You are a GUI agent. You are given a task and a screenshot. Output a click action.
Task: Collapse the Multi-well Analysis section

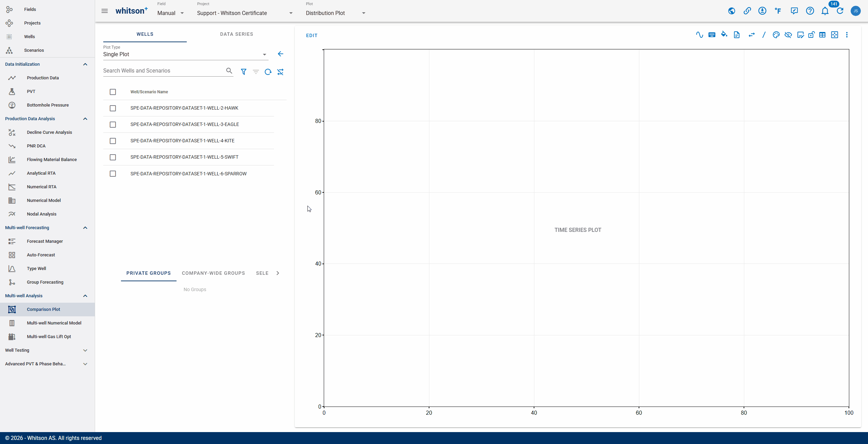pyautogui.click(x=85, y=296)
